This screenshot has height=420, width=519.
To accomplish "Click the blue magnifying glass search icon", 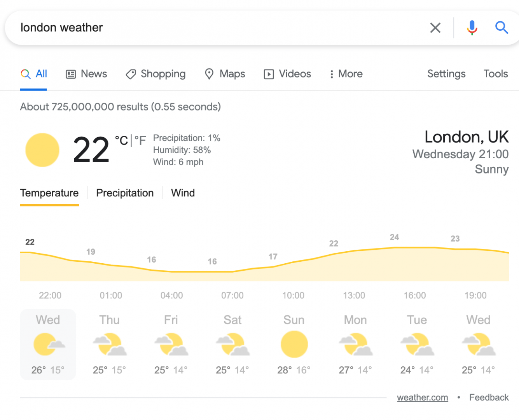I will 502,27.
